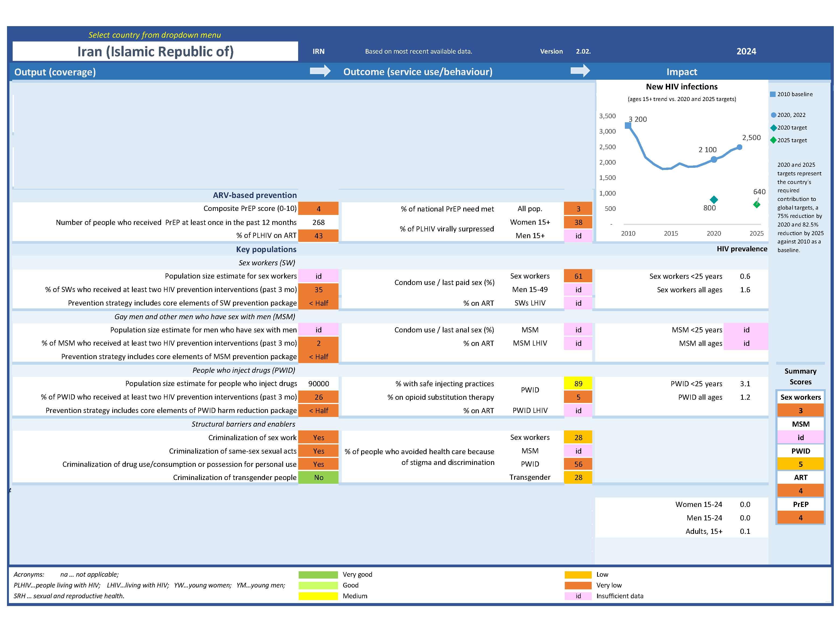840x630 pixels.
Task: Click the 2025 target diamond marker labelled 640
Action: click(x=757, y=205)
